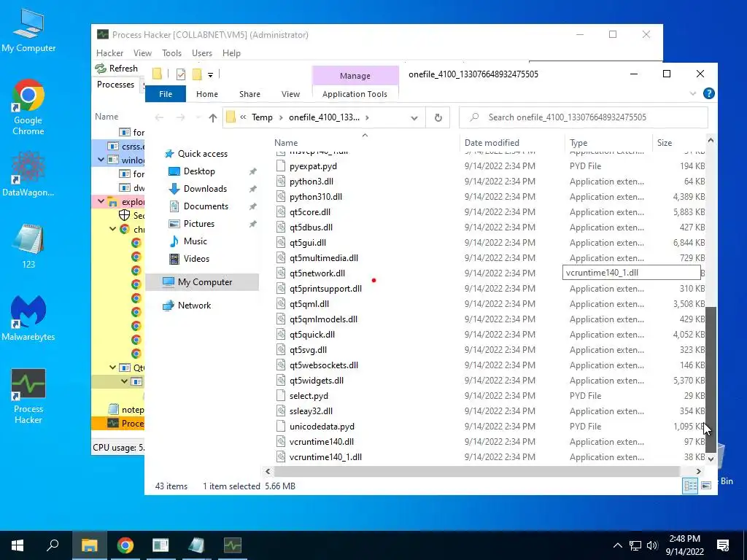Viewport: 747px width, 560px height.
Task: Refresh the current folder view
Action: tap(438, 117)
